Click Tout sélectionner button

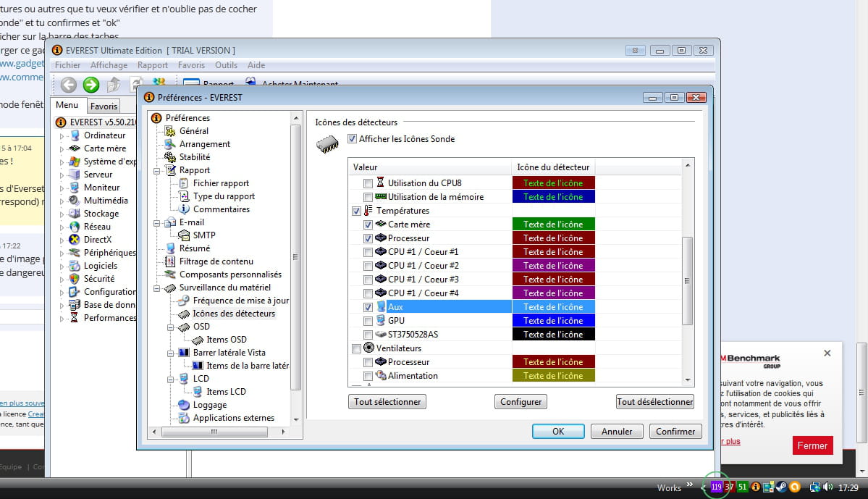(387, 402)
